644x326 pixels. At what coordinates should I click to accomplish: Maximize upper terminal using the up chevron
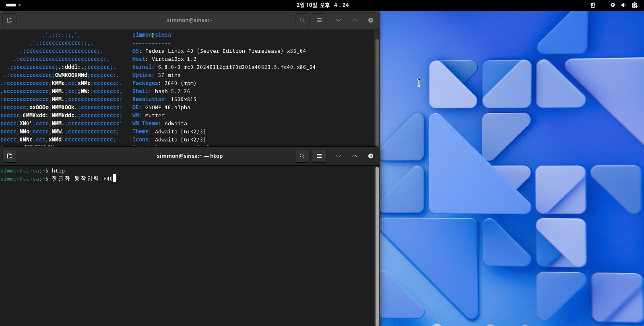355,20
